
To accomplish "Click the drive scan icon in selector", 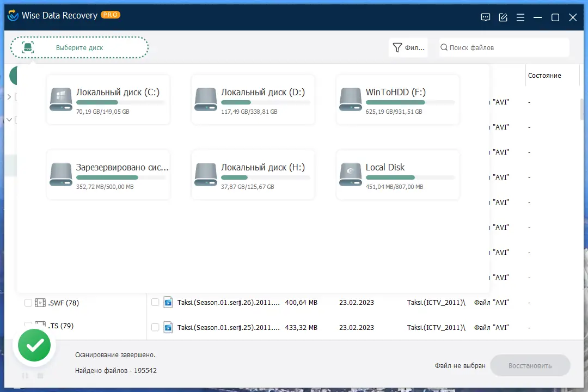I will pyautogui.click(x=28, y=48).
